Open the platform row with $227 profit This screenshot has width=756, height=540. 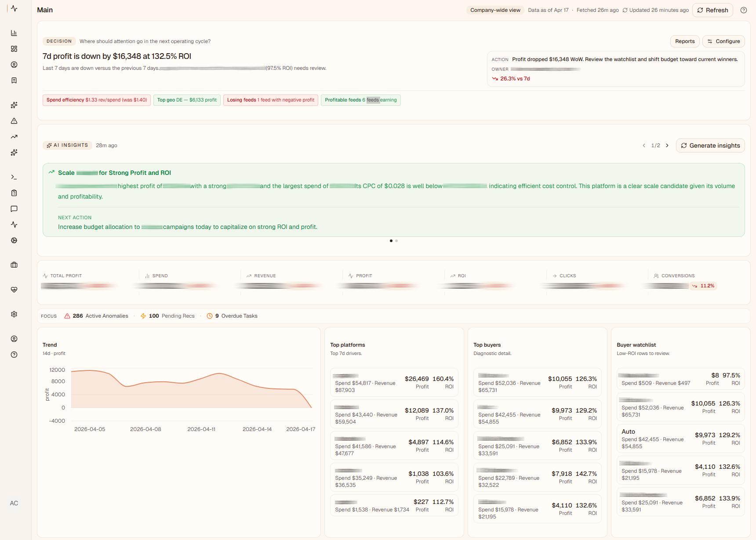tap(394, 505)
